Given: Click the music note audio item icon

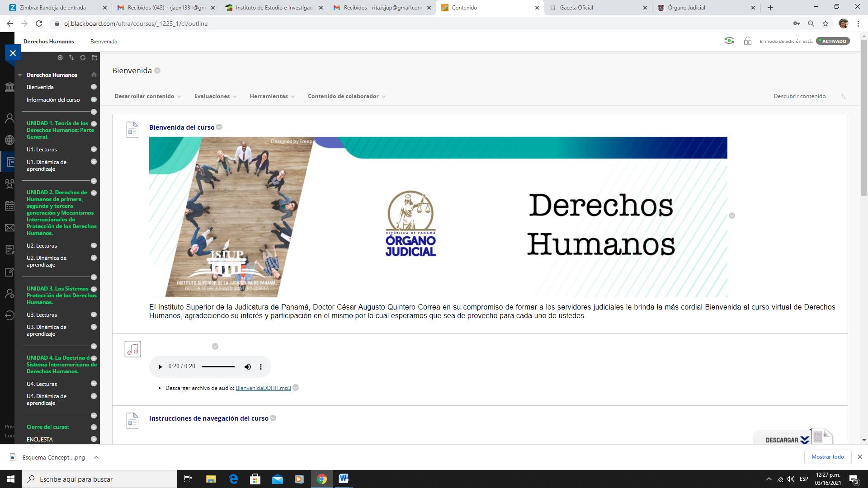Looking at the screenshot, I should [x=132, y=349].
